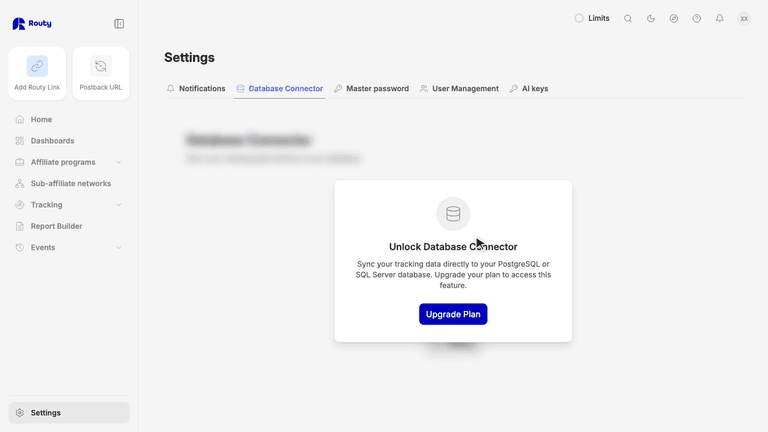Click the link icon in Add Routy Link

[x=37, y=66]
